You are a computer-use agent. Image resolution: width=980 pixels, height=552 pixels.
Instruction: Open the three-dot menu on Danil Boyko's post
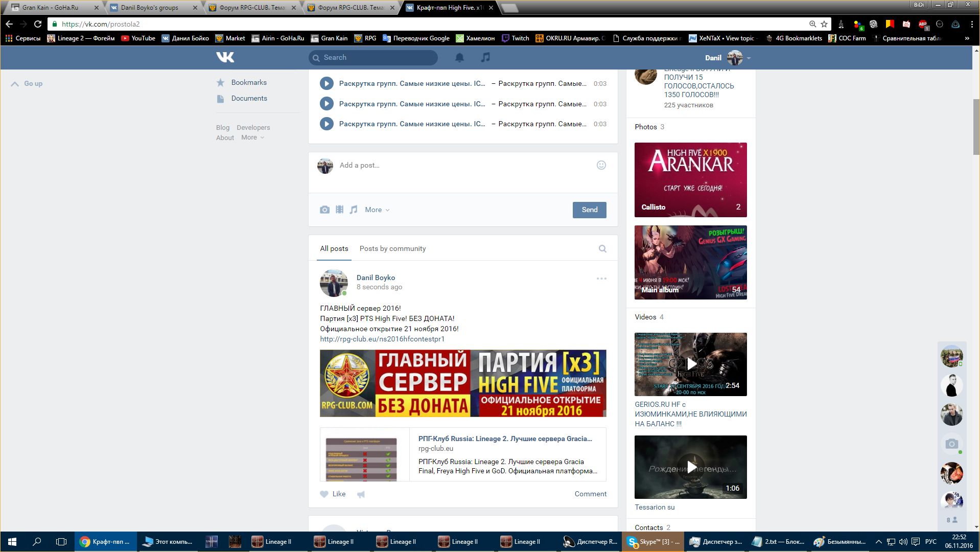[601, 279]
